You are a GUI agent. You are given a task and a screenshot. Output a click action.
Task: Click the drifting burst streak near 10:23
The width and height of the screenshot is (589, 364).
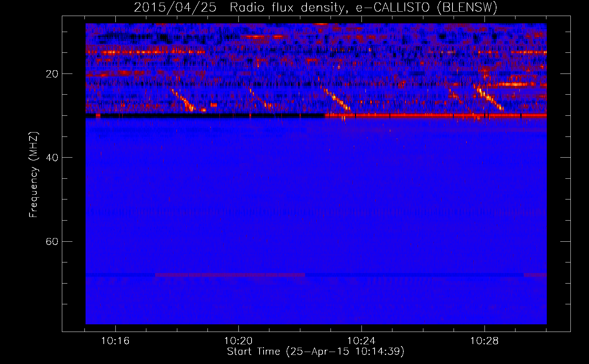coord(337,100)
